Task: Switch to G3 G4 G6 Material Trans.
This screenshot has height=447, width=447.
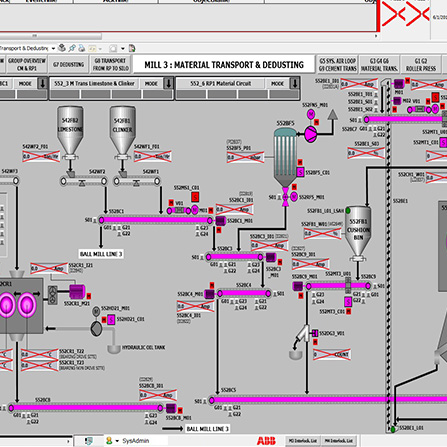Action: pos(379,64)
